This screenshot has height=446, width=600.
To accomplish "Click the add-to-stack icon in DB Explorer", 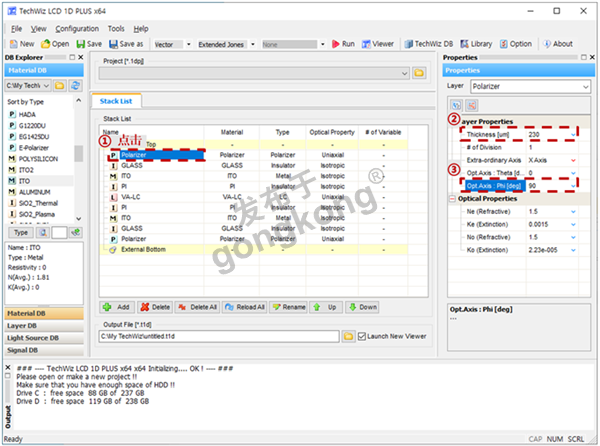I will point(76,232).
